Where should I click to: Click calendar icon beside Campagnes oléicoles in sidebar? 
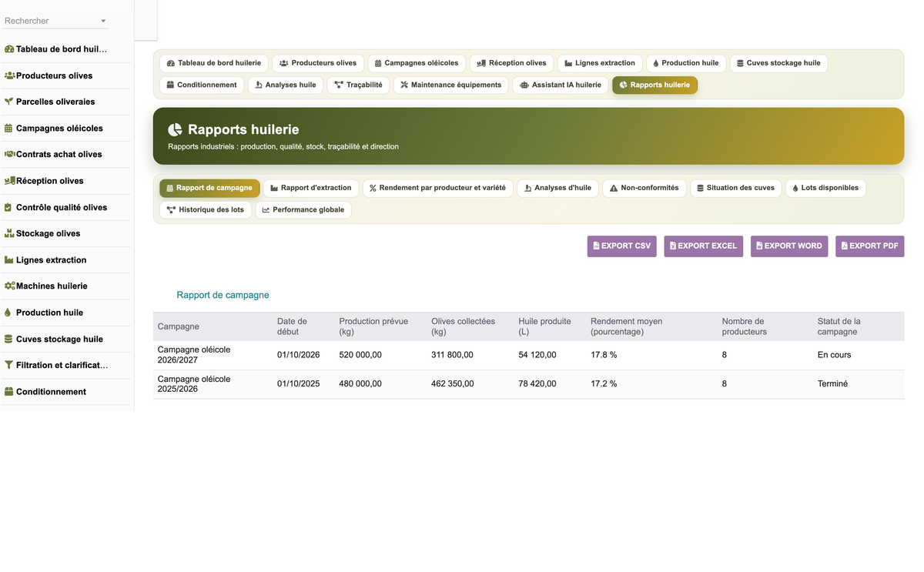pyautogui.click(x=9, y=129)
